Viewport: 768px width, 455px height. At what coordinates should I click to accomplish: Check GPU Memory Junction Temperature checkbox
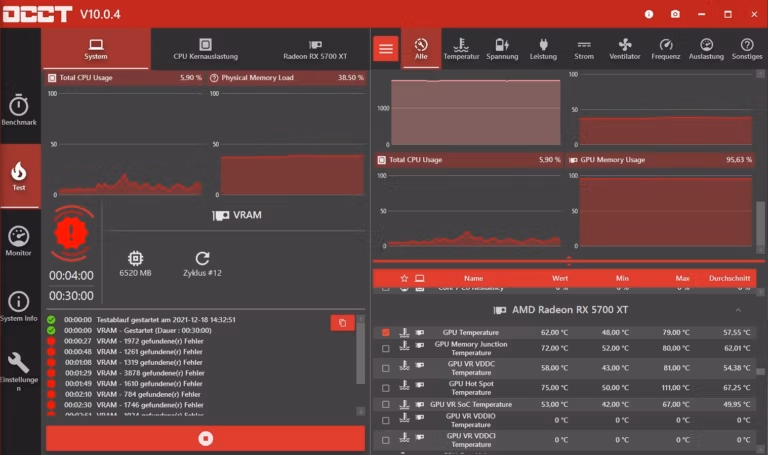click(386, 349)
